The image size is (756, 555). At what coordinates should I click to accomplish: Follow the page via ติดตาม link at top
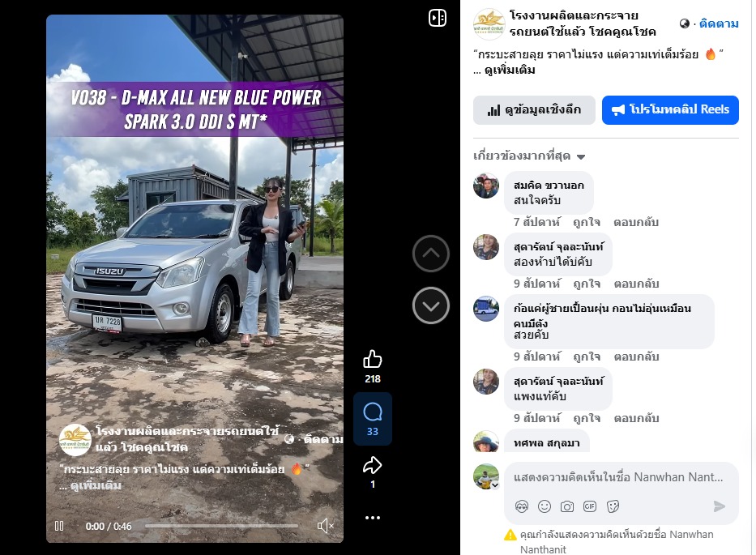click(719, 23)
